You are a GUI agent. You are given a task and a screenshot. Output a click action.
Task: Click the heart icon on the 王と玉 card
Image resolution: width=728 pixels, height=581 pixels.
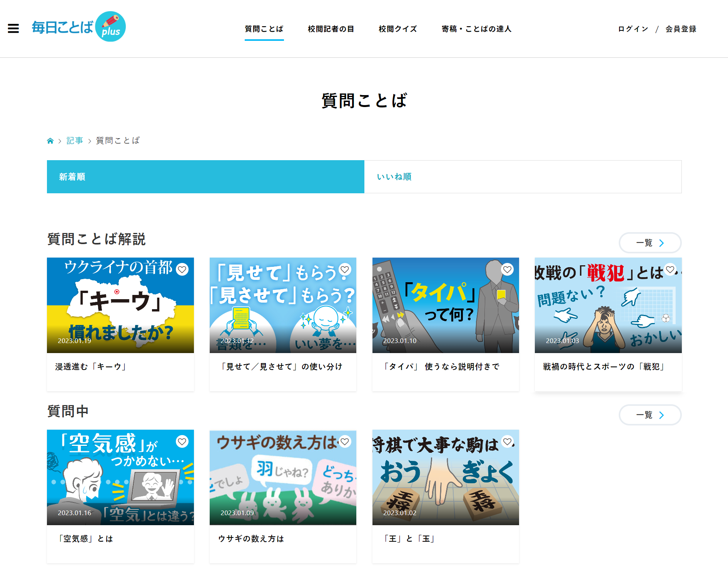click(x=508, y=442)
